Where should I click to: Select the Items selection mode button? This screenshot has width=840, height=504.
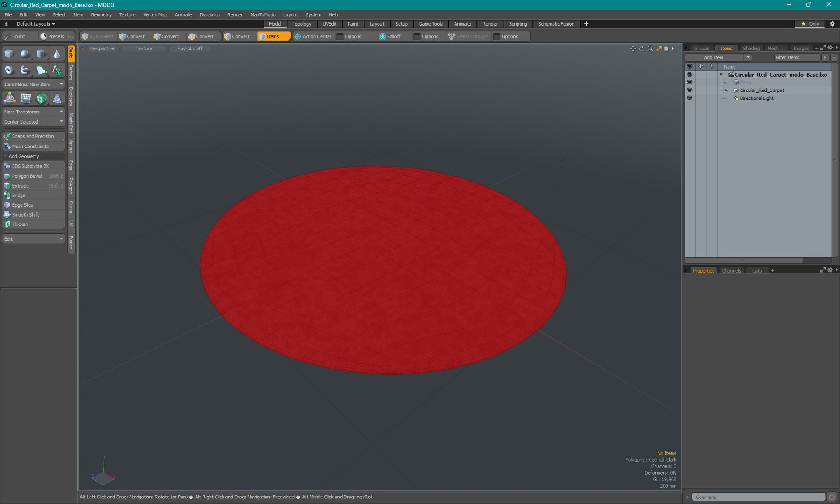(273, 36)
